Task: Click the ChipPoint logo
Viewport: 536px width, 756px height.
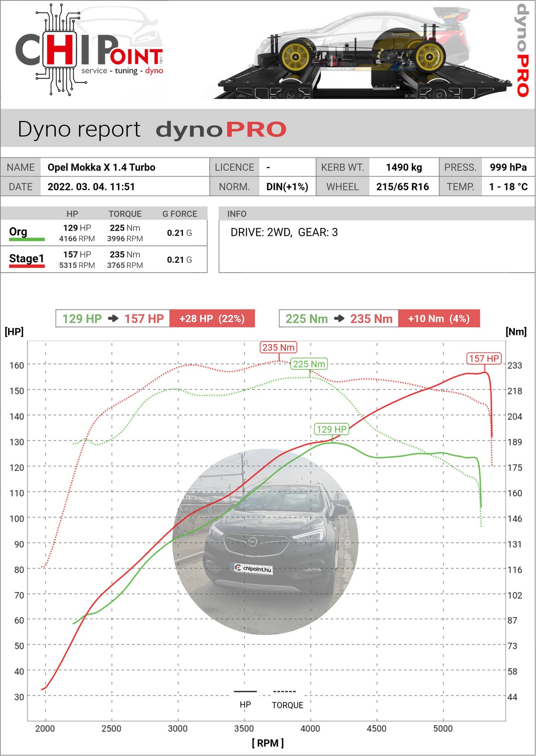Action: 90,51
